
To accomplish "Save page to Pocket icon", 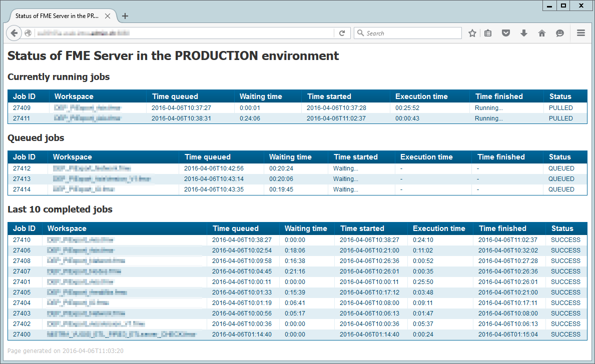I will (x=506, y=33).
